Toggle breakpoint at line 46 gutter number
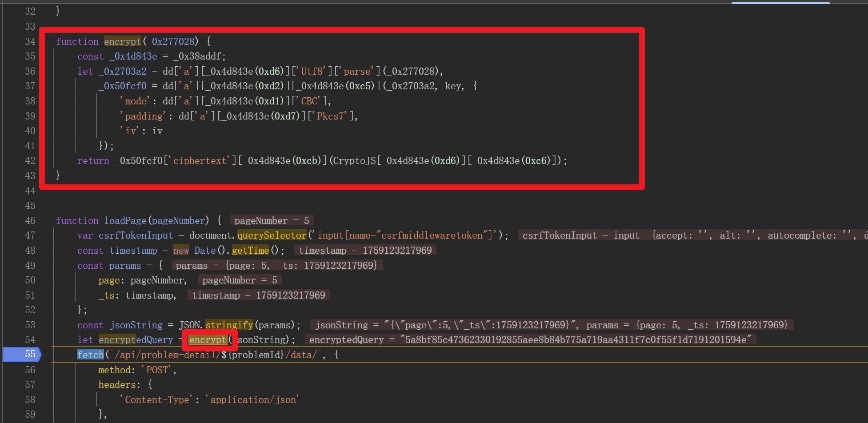868x423 pixels. 30,220
